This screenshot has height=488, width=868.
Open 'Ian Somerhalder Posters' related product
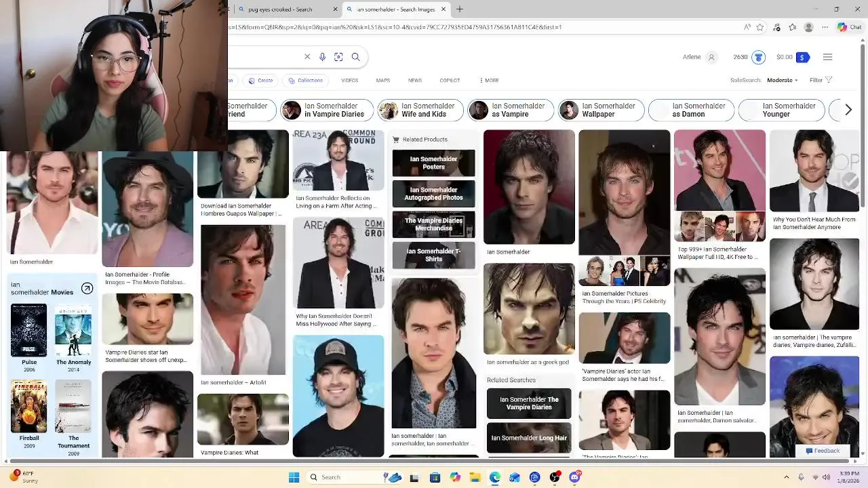click(x=433, y=163)
